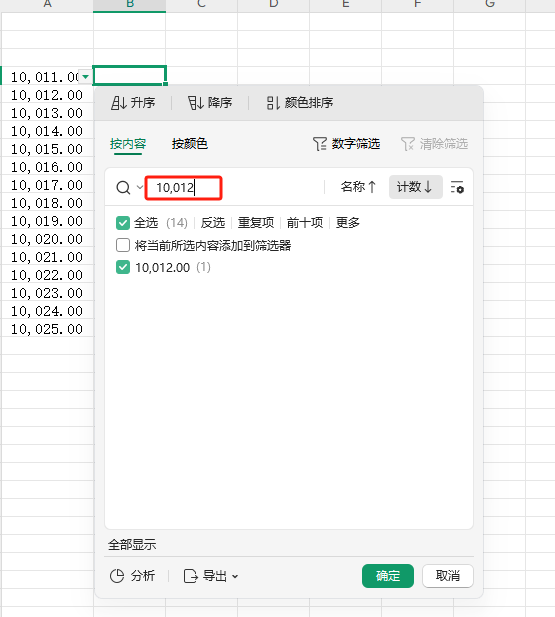
Task: Open filter list settings gear icon
Action: [x=457, y=187]
